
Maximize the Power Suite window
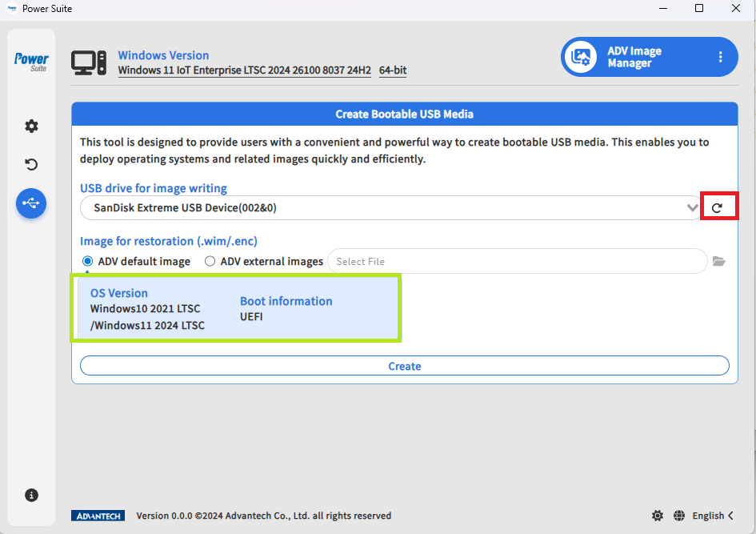pyautogui.click(x=699, y=8)
